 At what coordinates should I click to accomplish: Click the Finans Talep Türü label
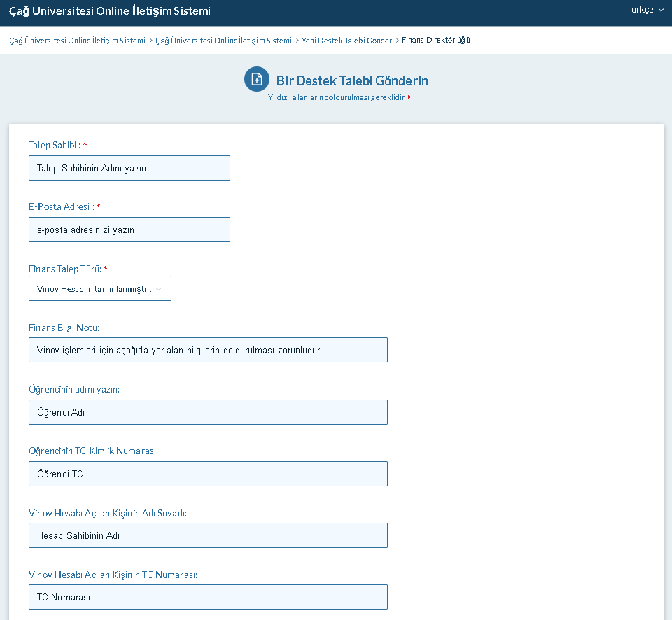65,269
